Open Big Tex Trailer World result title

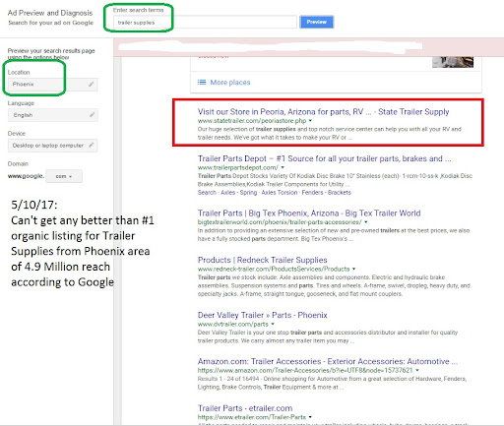pyautogui.click(x=309, y=213)
